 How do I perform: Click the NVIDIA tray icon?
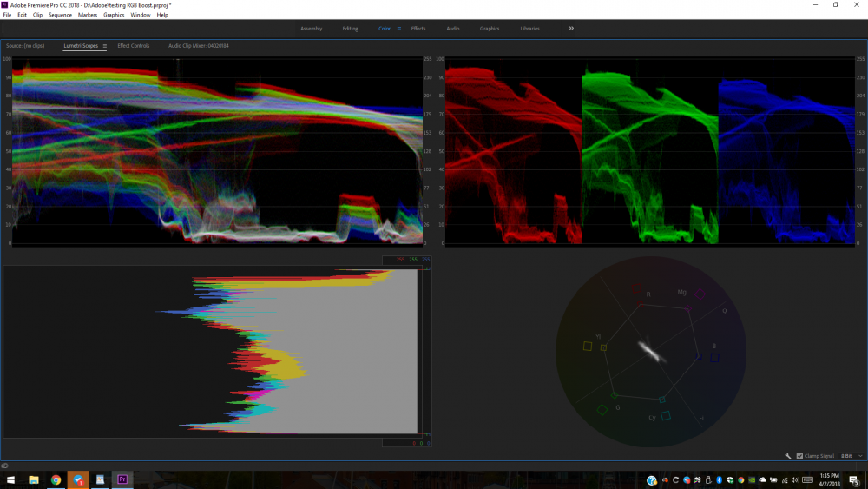[752, 480]
